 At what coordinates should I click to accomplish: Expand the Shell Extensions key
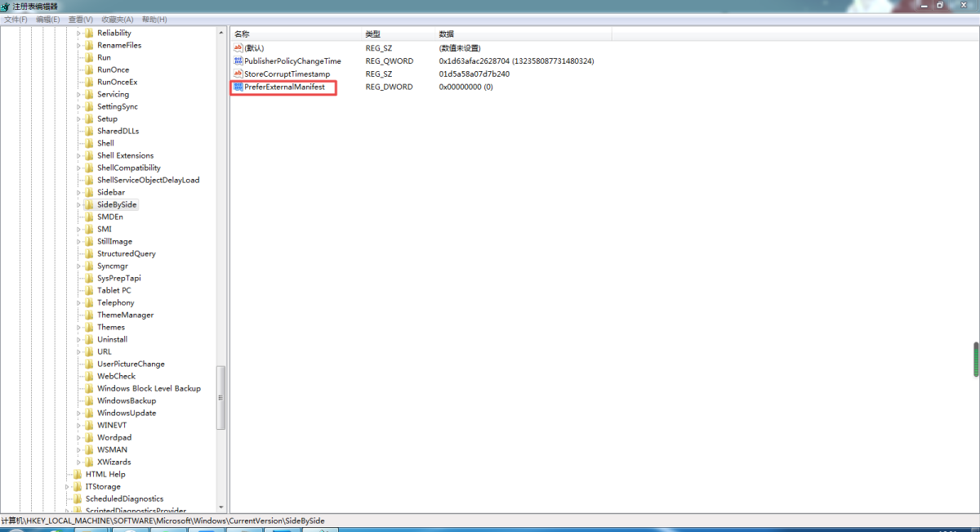pos(80,155)
